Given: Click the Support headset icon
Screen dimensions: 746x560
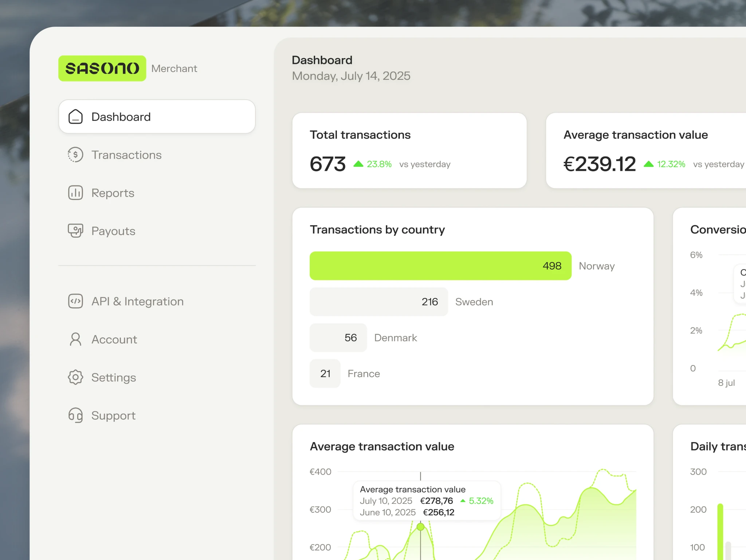Looking at the screenshot, I should [x=75, y=415].
